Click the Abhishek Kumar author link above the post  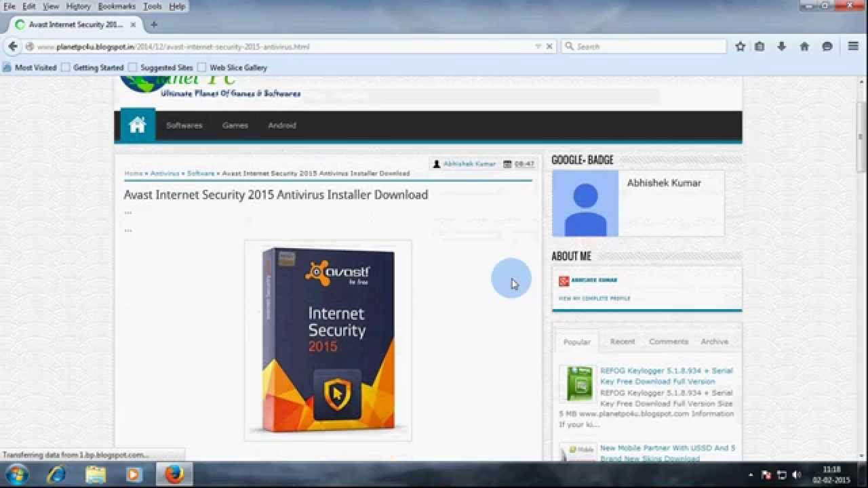pos(469,164)
